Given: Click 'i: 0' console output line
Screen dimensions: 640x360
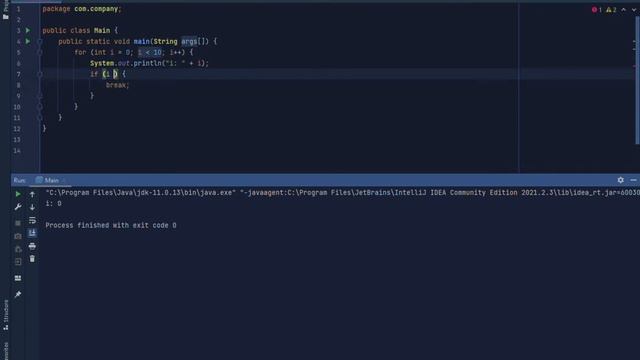Looking at the screenshot, I should pos(53,204).
